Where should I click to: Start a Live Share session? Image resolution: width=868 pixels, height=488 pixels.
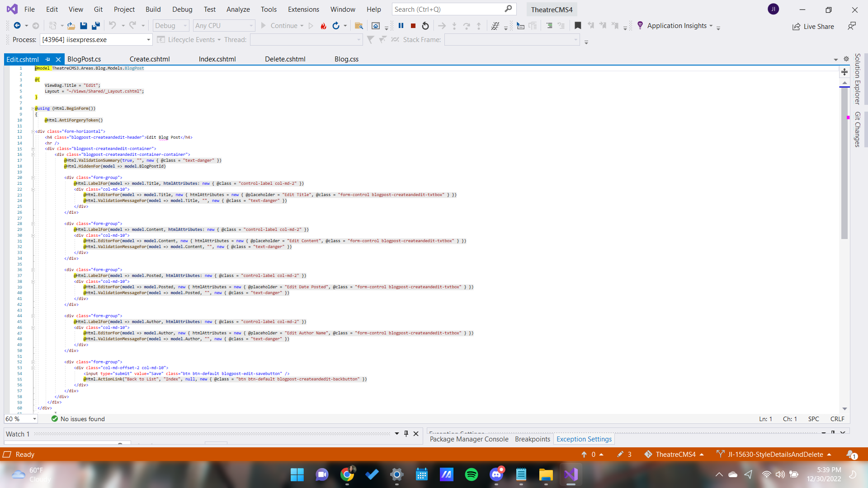click(813, 26)
